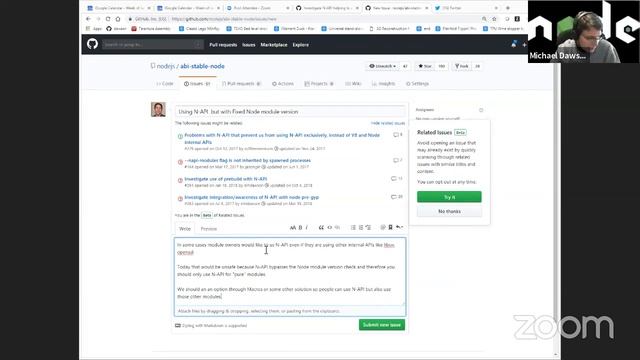Open Explore in the top header
Viewport: 640px width, 360px height.
click(300, 45)
